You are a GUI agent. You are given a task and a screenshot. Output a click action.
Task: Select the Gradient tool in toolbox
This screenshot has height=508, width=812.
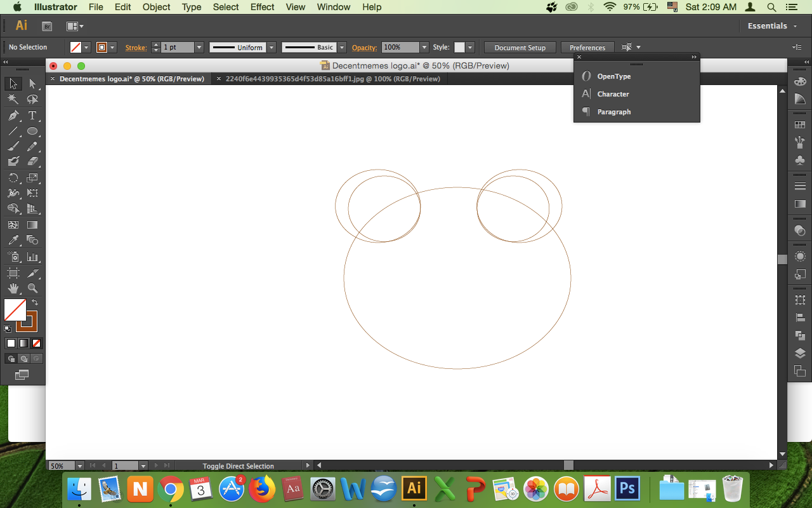32,225
